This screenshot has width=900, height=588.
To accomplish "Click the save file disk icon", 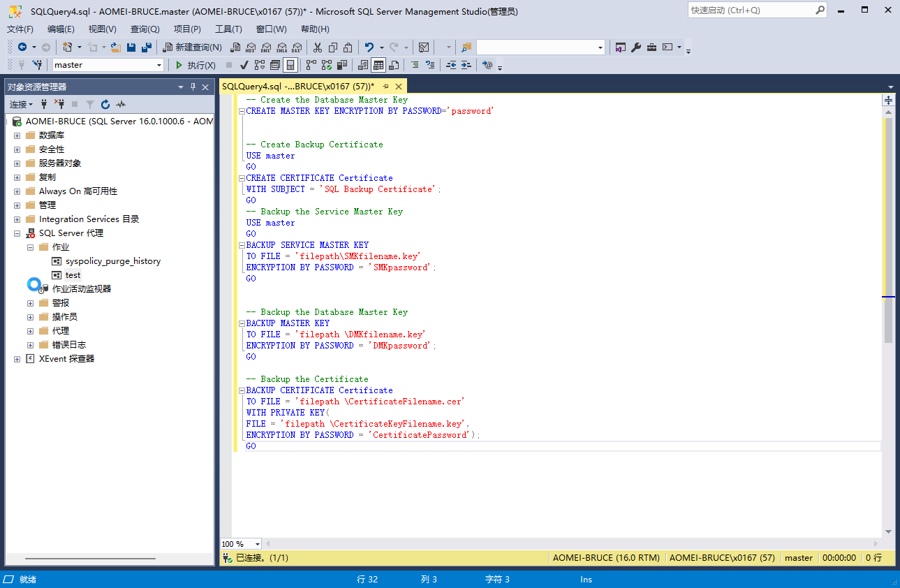I will tap(131, 47).
